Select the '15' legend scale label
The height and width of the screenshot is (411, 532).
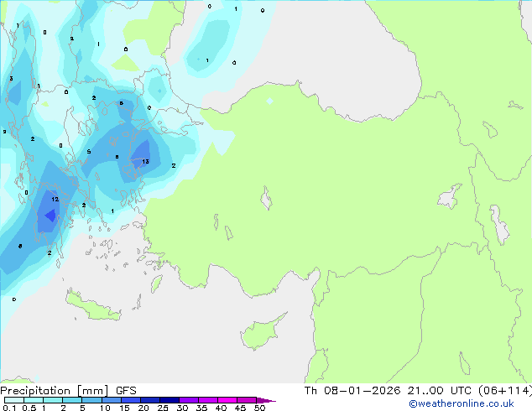point(124,408)
